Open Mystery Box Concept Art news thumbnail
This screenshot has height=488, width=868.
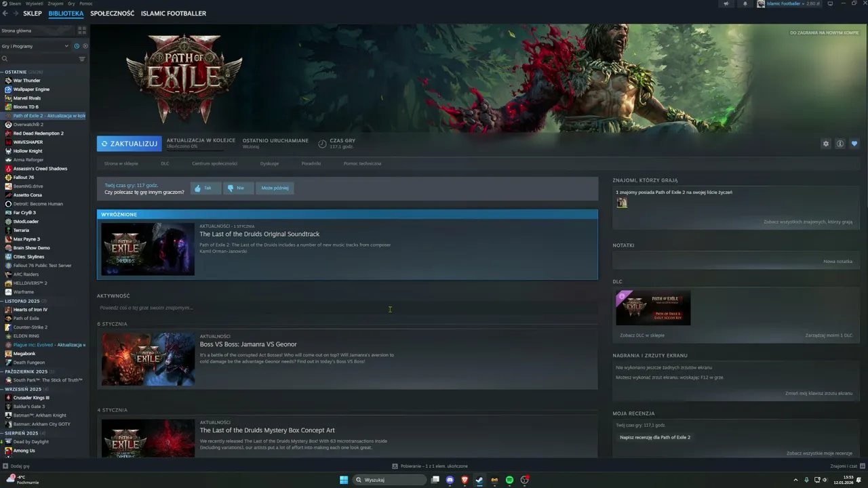(x=148, y=438)
